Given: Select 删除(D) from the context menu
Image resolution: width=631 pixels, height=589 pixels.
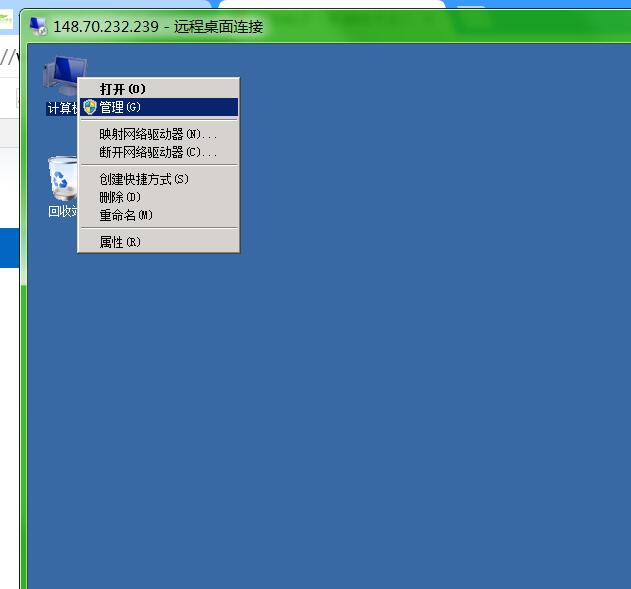Looking at the screenshot, I should coord(120,197).
